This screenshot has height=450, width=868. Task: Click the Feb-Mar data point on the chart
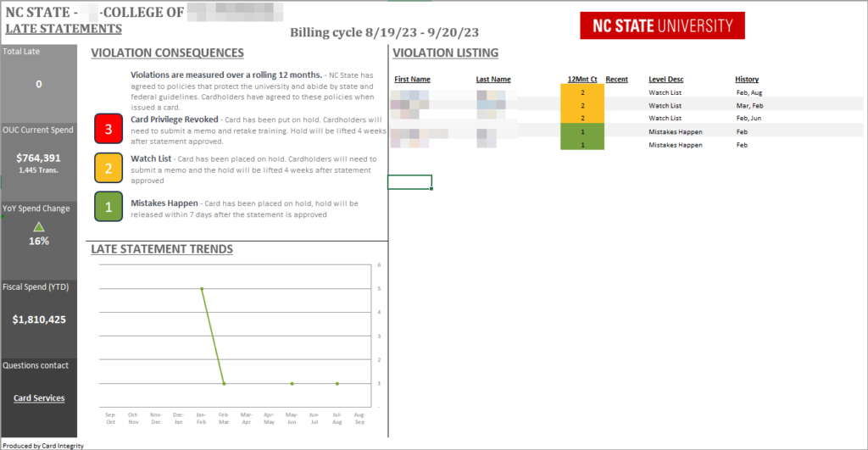(x=224, y=384)
